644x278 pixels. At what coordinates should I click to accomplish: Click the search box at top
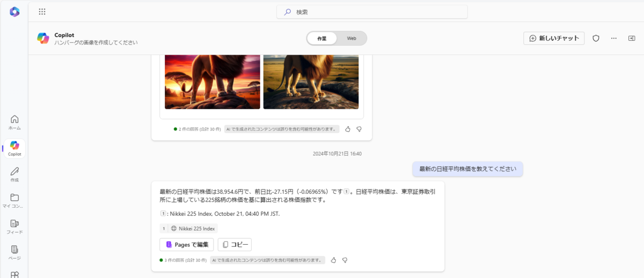[372, 12]
